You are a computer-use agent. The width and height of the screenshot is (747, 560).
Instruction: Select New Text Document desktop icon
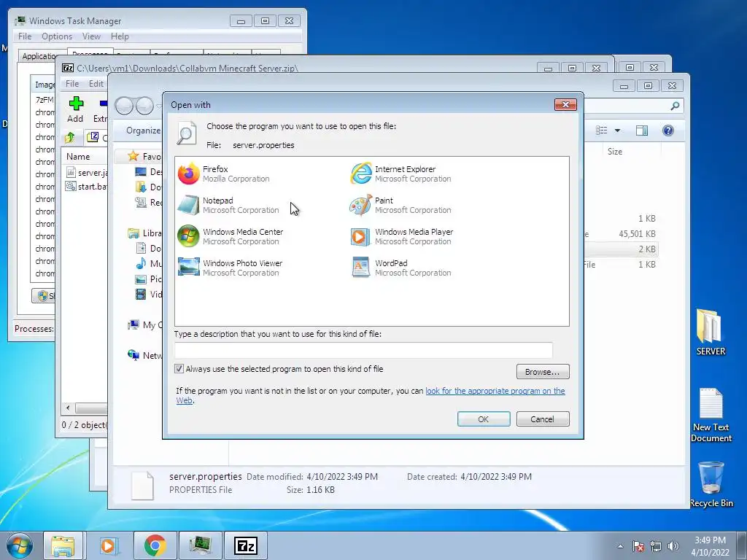point(711,416)
